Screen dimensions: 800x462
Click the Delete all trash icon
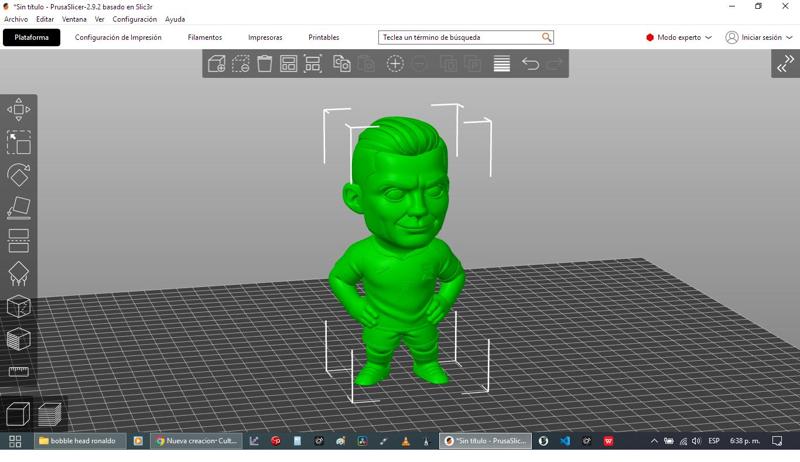264,64
